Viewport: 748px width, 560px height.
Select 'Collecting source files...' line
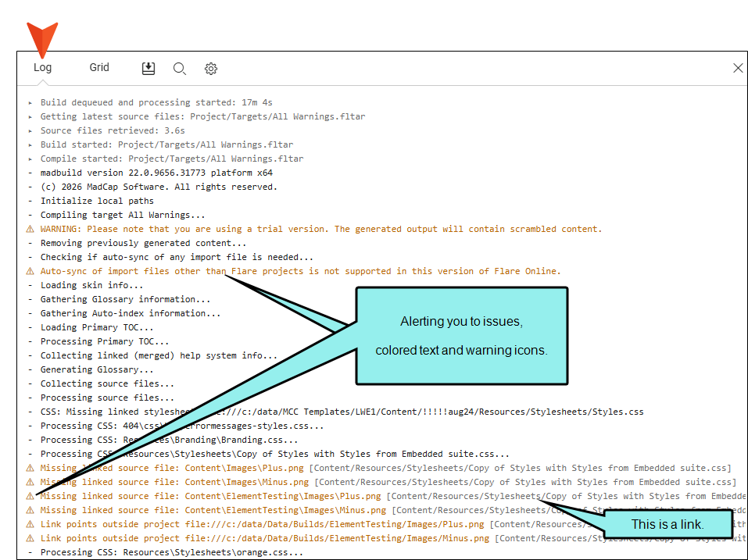107,383
